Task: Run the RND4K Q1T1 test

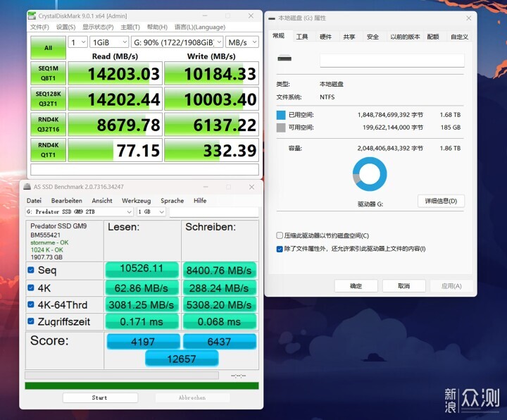Action: pyautogui.click(x=48, y=150)
